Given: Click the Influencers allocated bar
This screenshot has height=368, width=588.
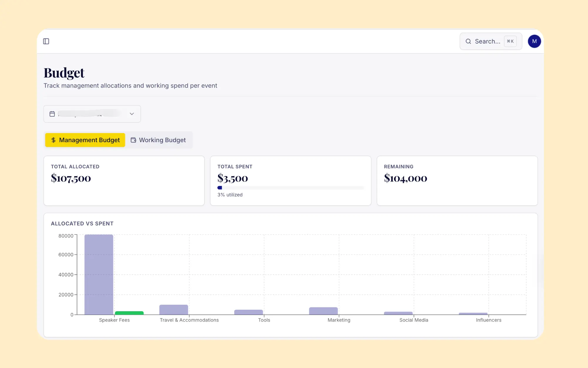Looking at the screenshot, I should click(473, 314).
